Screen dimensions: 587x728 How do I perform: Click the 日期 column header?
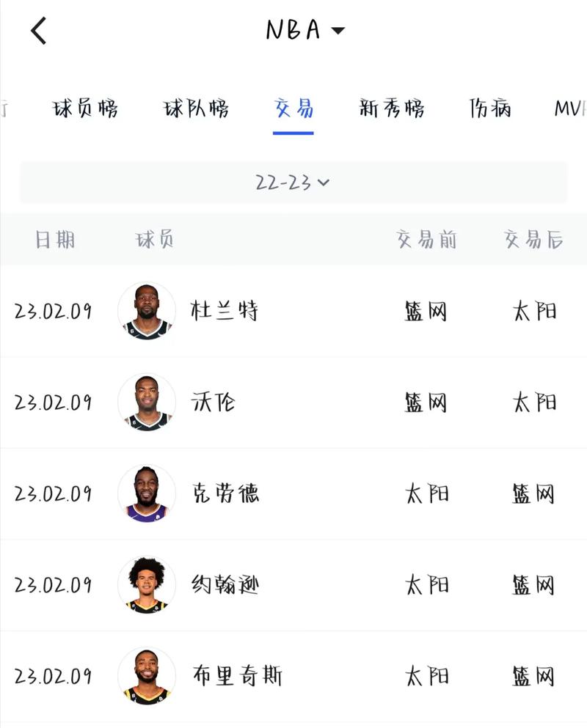pyautogui.click(x=55, y=240)
